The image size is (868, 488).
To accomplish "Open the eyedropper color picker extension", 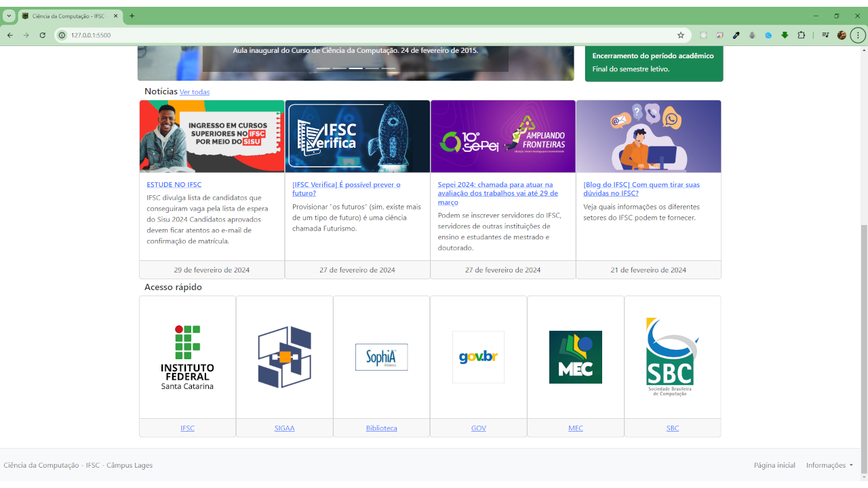I will click(x=736, y=35).
